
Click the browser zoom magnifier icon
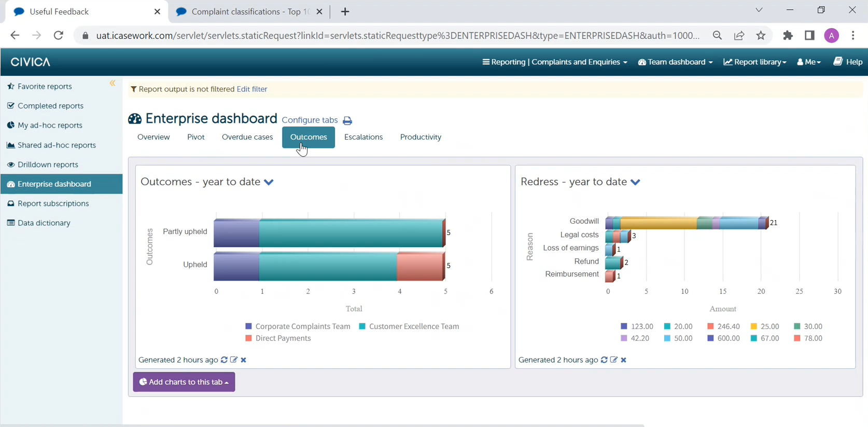[x=717, y=35]
